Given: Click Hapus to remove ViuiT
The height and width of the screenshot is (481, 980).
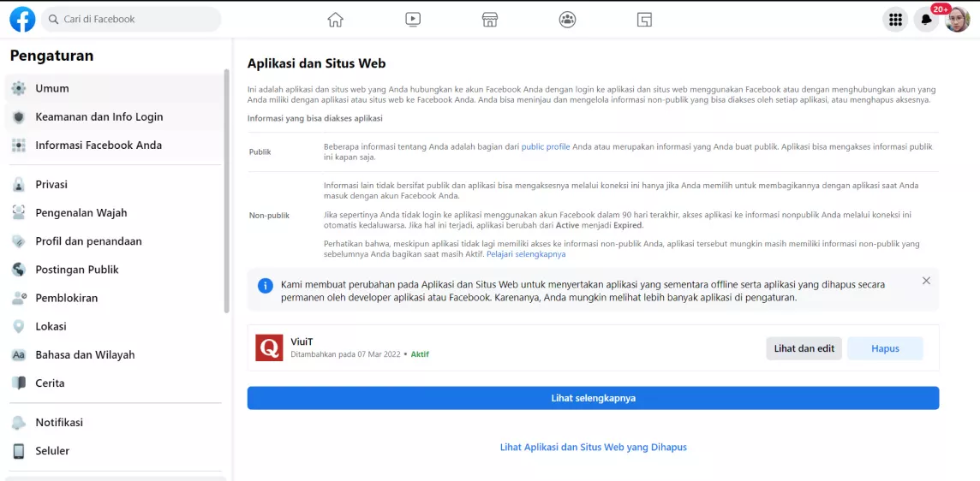Looking at the screenshot, I should (885, 348).
